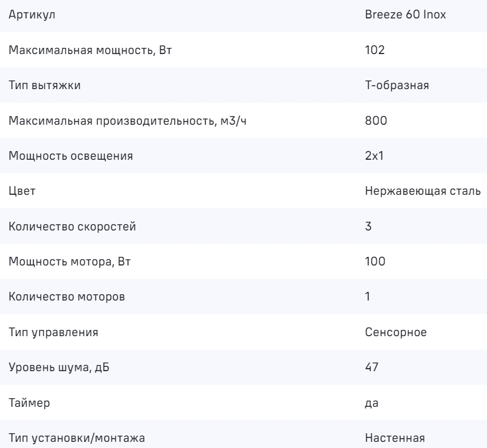
Task: Click the 'Нержавеющая сталь' value
Action: (x=422, y=191)
